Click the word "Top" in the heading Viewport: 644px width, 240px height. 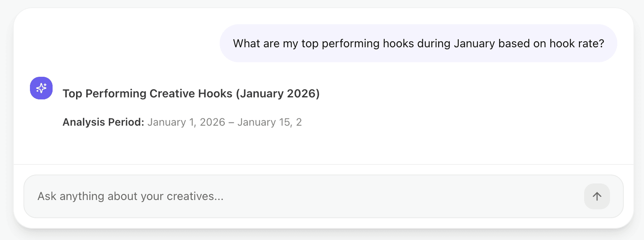(72, 94)
